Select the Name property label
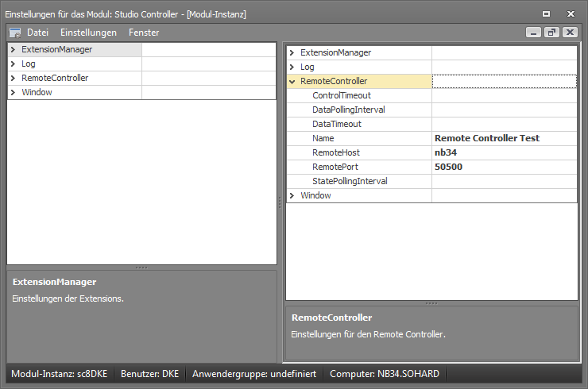The height and width of the screenshot is (389, 588). coord(323,138)
